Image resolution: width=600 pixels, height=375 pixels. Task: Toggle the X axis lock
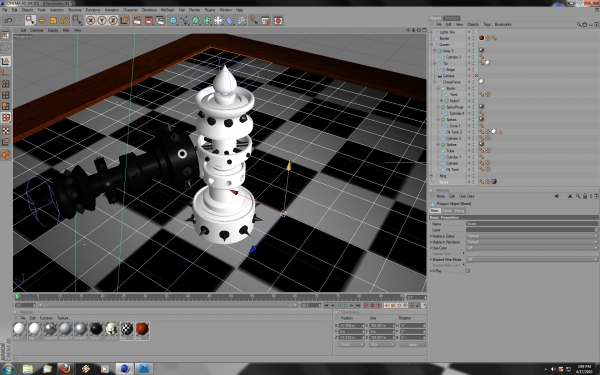click(91, 20)
